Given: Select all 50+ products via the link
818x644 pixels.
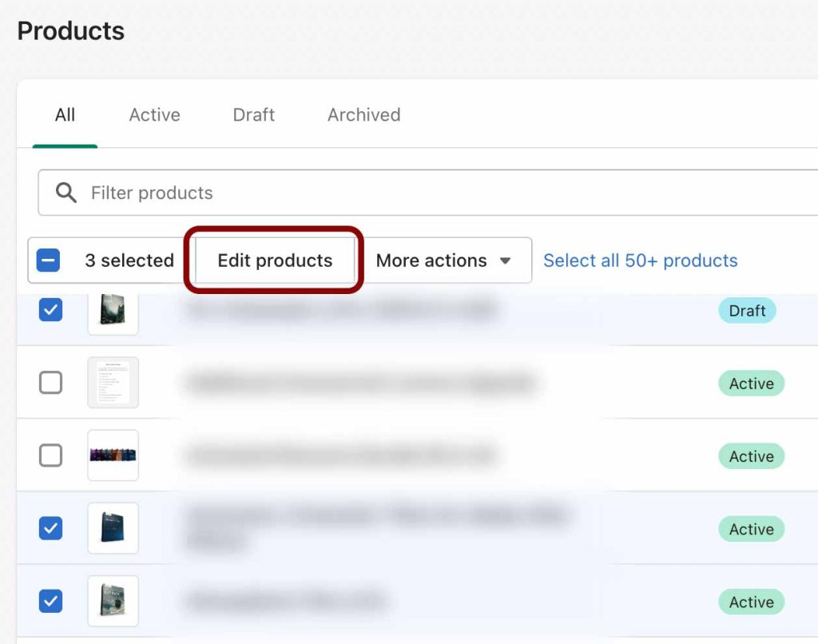Looking at the screenshot, I should pos(639,260).
